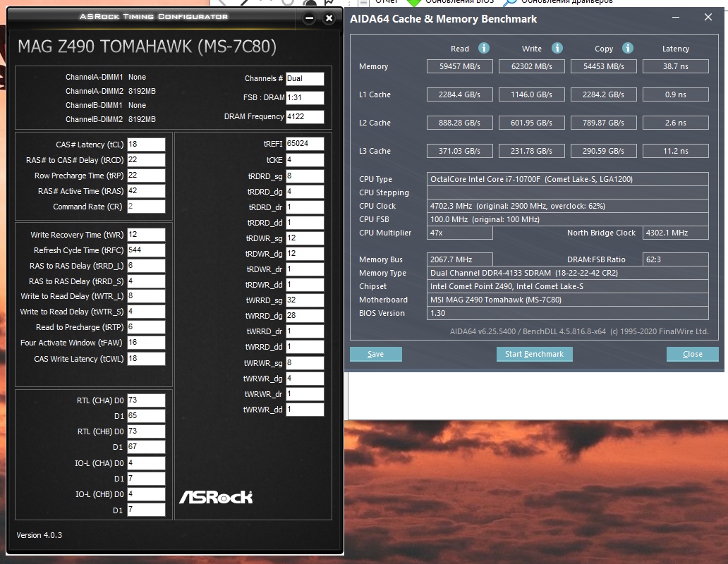Click the CAS Write Latency (tCWL) field

(x=146, y=359)
